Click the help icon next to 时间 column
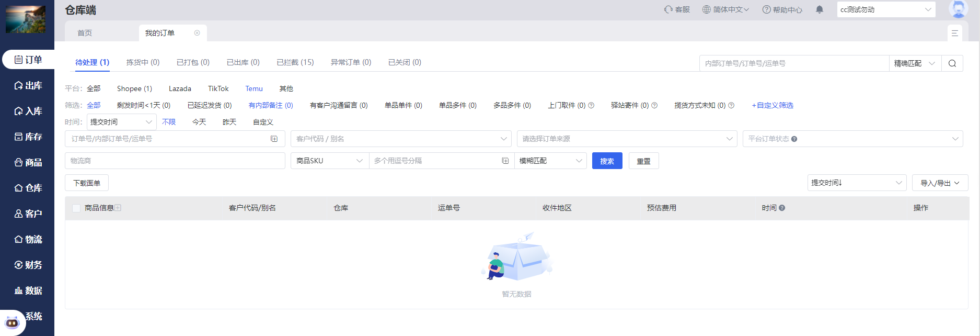 (x=782, y=208)
